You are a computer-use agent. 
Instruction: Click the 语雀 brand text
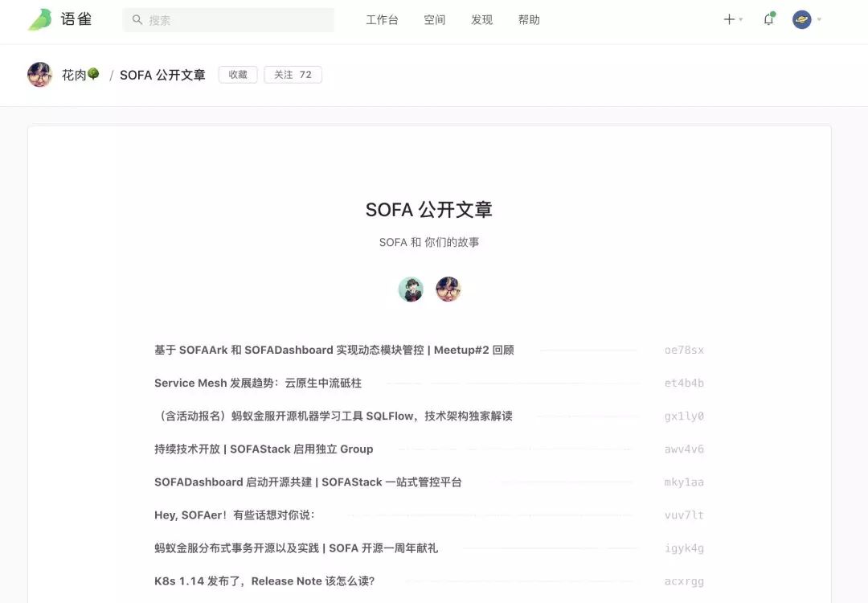pos(76,19)
